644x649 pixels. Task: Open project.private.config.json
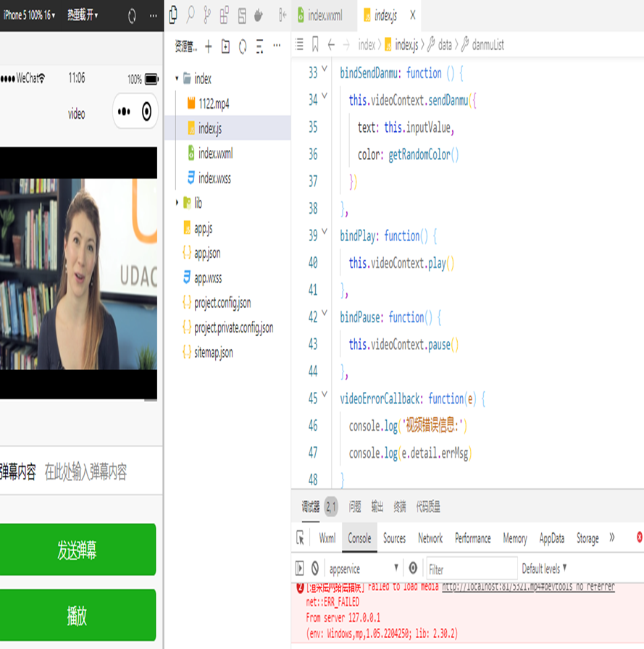(227, 327)
